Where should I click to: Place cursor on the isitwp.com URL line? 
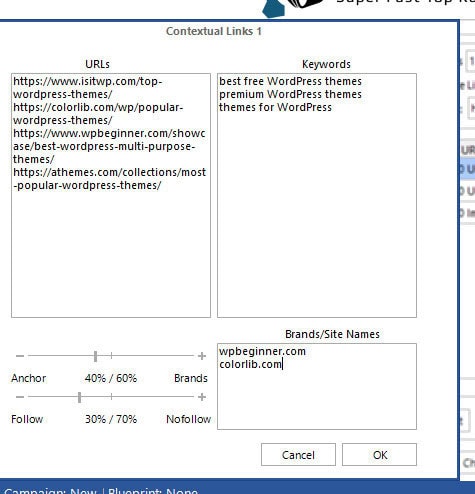(x=87, y=88)
